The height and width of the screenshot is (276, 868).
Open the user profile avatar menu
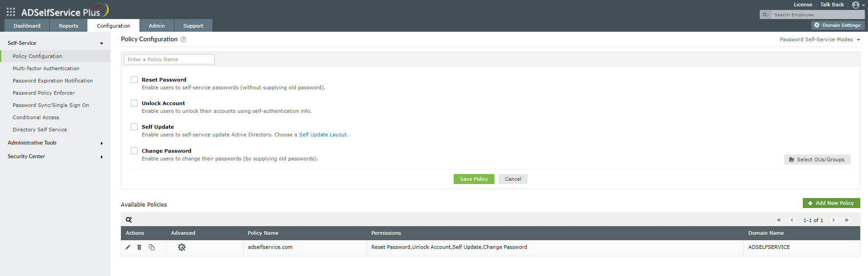coord(858,5)
